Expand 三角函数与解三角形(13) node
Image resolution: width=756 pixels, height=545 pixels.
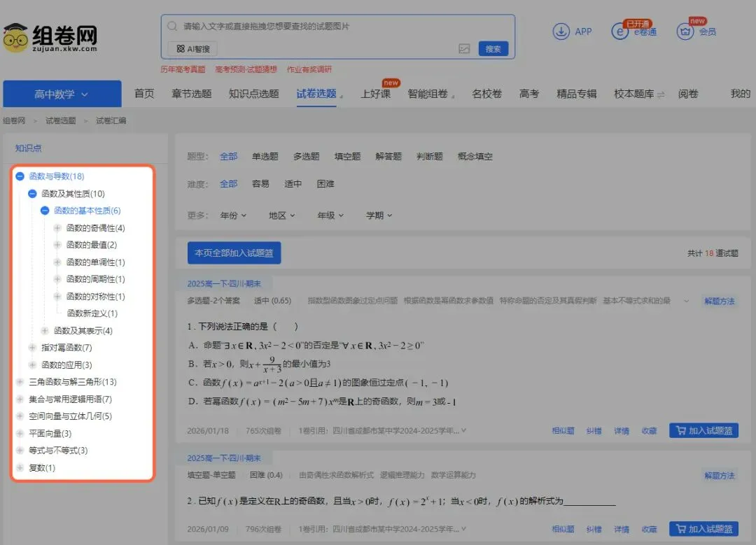pos(20,382)
